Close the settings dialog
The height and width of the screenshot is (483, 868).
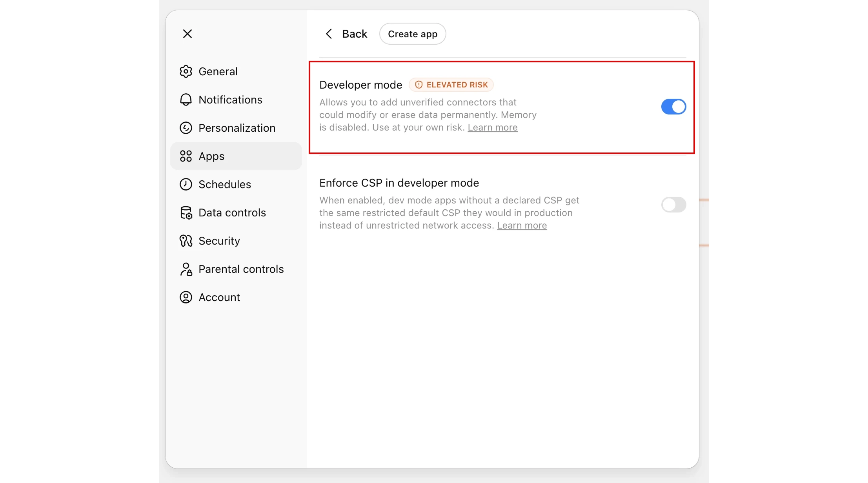pos(187,34)
